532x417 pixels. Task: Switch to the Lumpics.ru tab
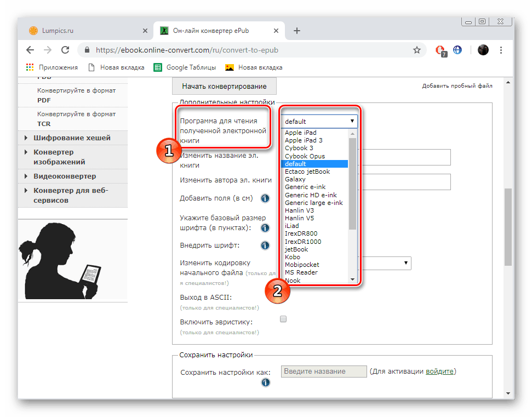88,31
